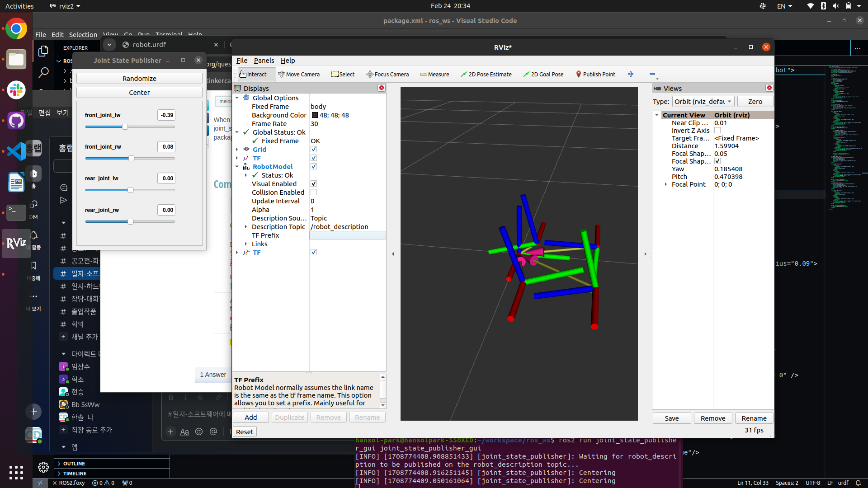The width and height of the screenshot is (868, 488).
Task: Open the Panels menu in RViz
Action: pyautogui.click(x=264, y=61)
